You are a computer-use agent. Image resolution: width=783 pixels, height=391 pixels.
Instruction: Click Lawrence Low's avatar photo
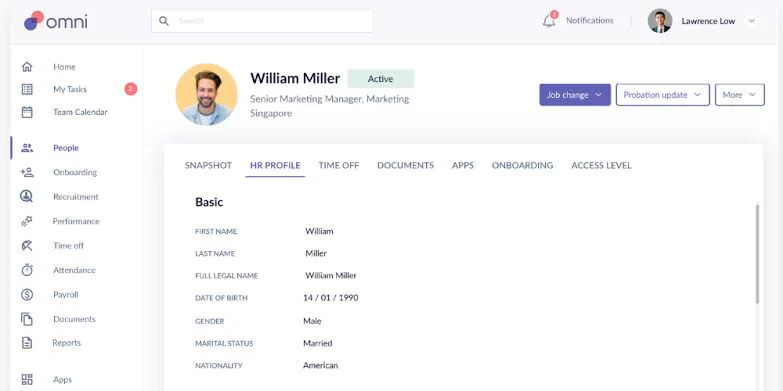coord(660,21)
